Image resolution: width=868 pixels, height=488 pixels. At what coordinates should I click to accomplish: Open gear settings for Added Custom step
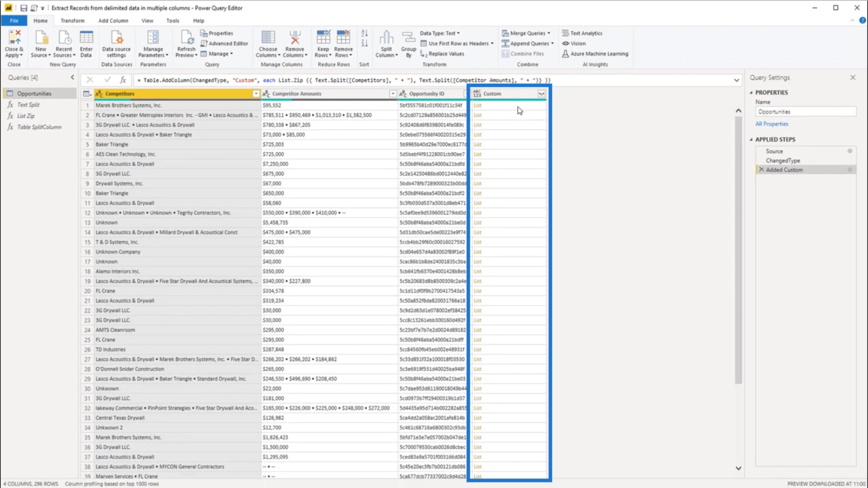[850, 170]
